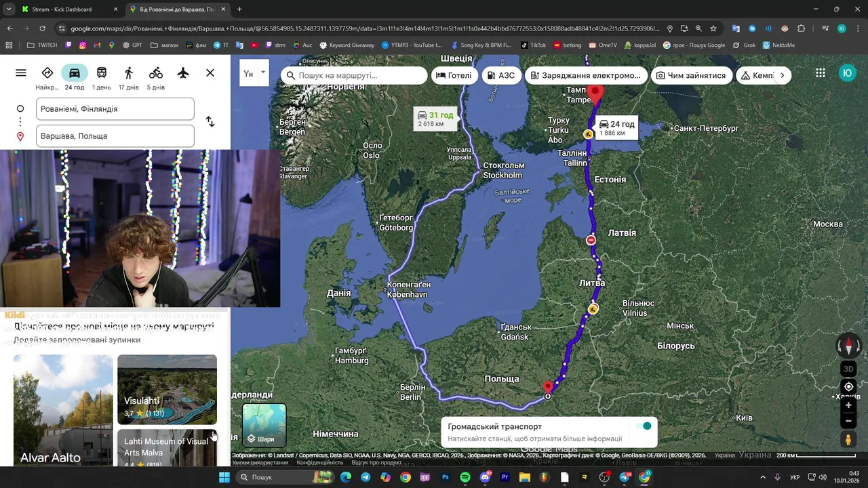Open Keyword Giveaway bookmark
The height and width of the screenshot is (488, 868).
point(347,45)
